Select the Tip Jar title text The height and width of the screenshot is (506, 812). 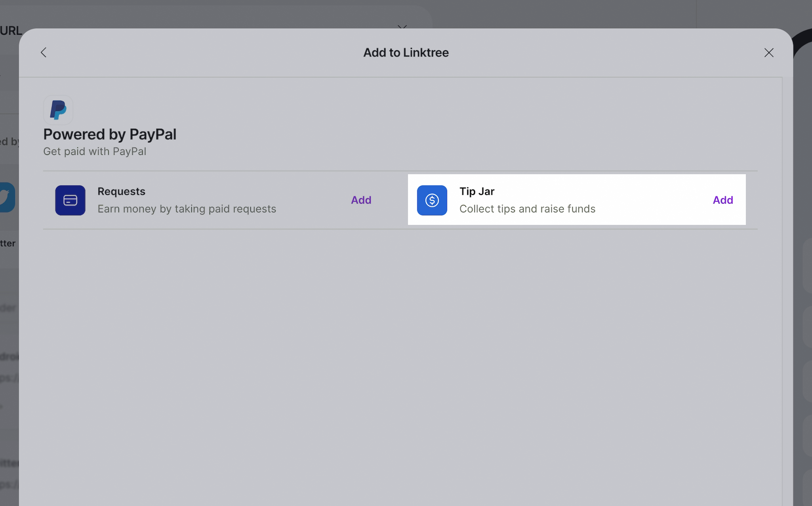(477, 191)
